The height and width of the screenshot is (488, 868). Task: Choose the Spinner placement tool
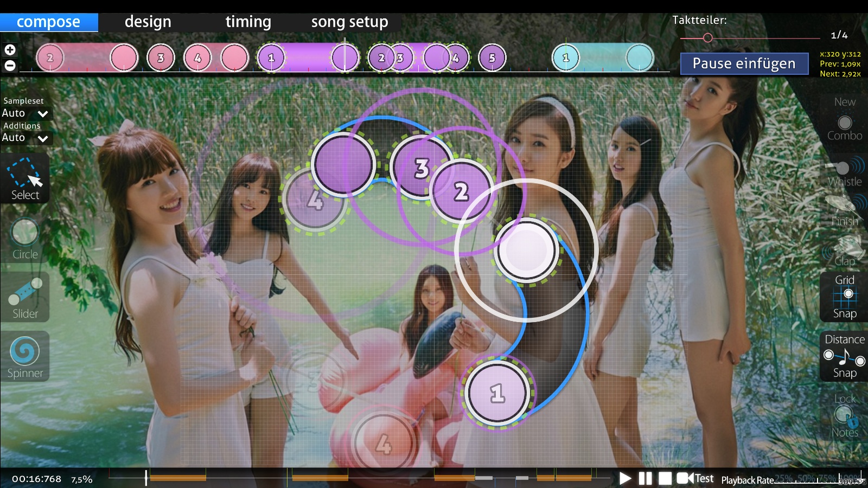pos(25,357)
